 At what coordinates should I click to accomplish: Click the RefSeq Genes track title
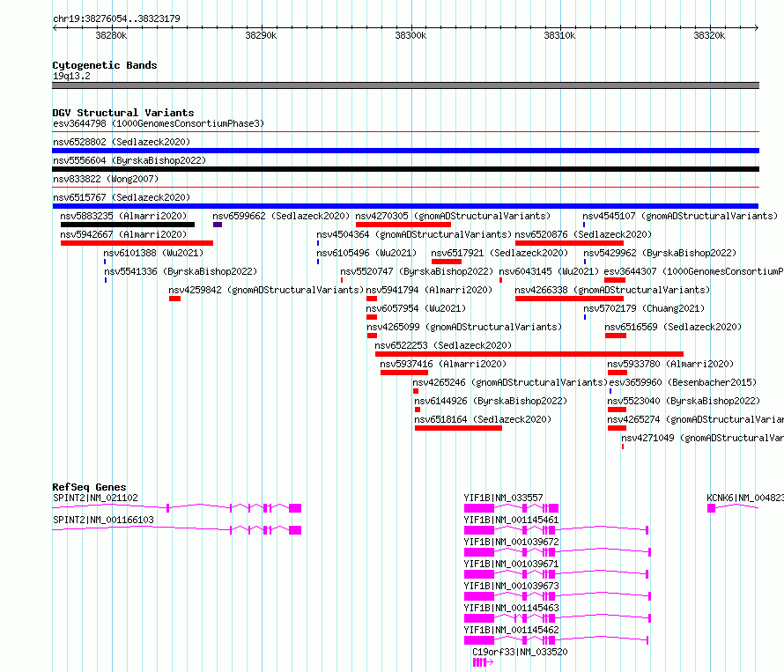point(89,488)
